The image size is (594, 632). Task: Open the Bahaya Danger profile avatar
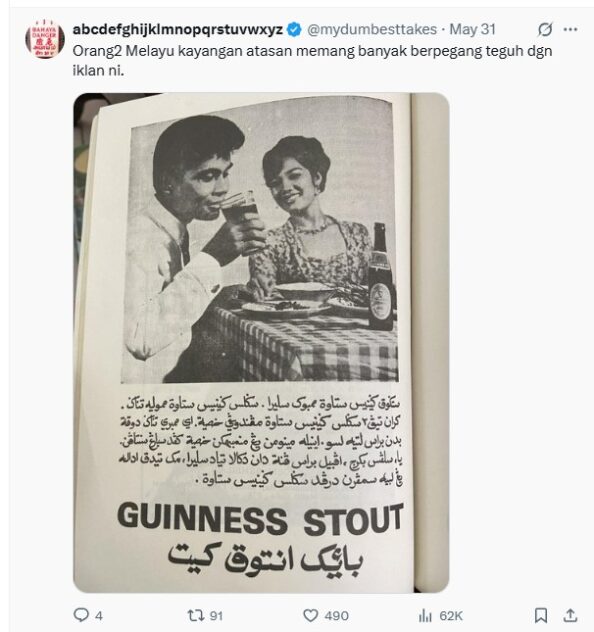point(45,39)
